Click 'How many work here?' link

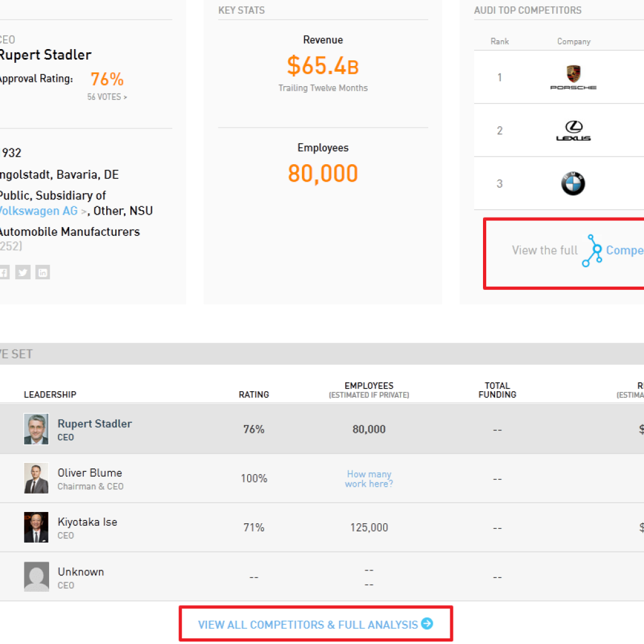click(x=369, y=479)
